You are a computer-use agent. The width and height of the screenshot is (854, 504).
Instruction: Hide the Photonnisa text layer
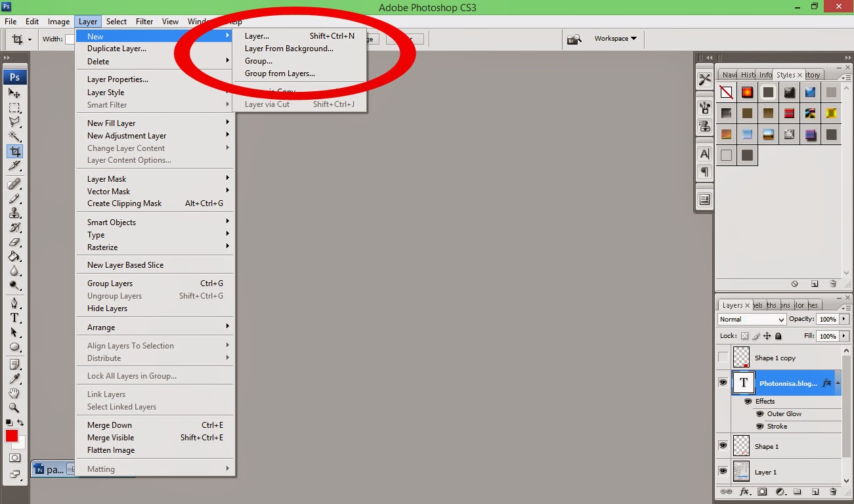coord(723,383)
